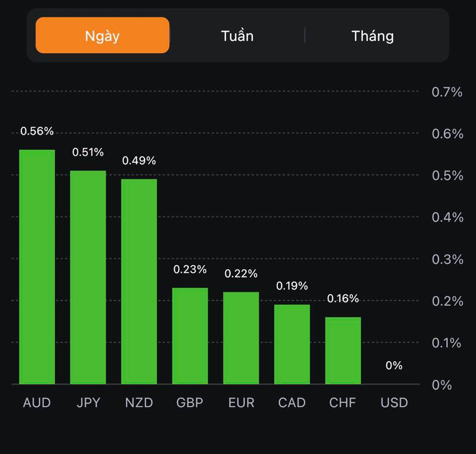Select the CHF axis label
Screen dimensions: 476x454
pos(343,403)
